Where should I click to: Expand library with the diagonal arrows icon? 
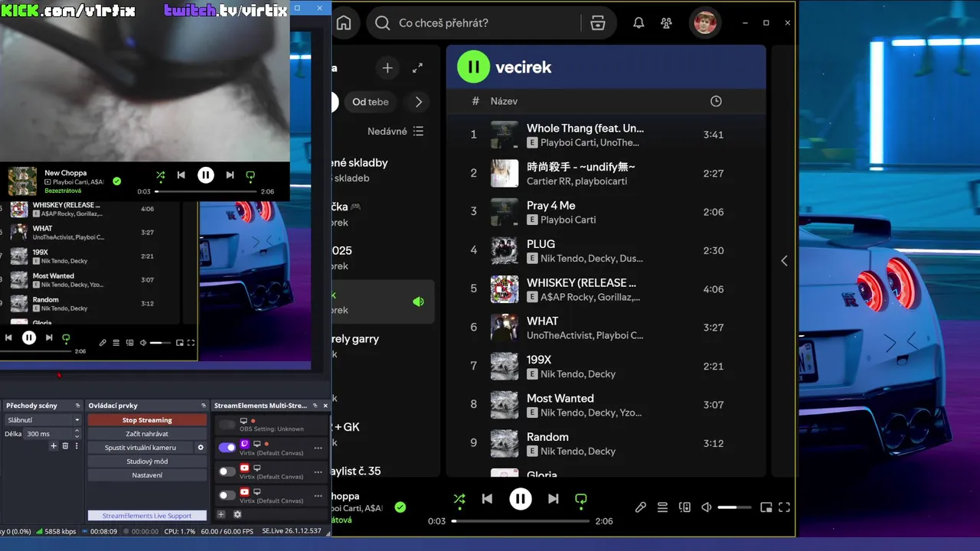417,68
